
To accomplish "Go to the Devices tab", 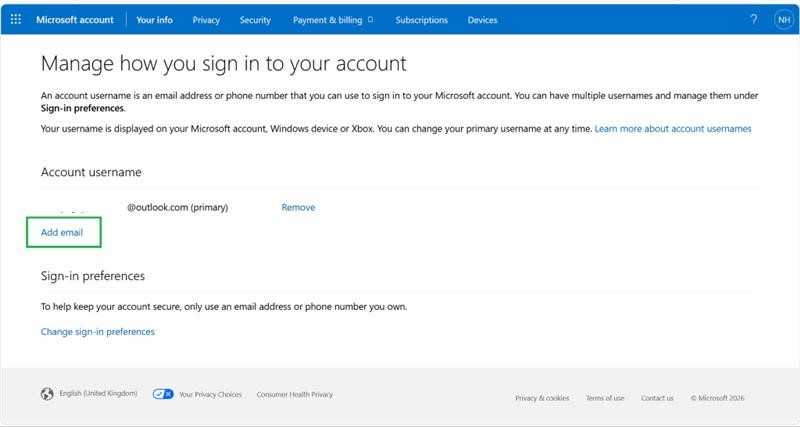I will pos(482,20).
